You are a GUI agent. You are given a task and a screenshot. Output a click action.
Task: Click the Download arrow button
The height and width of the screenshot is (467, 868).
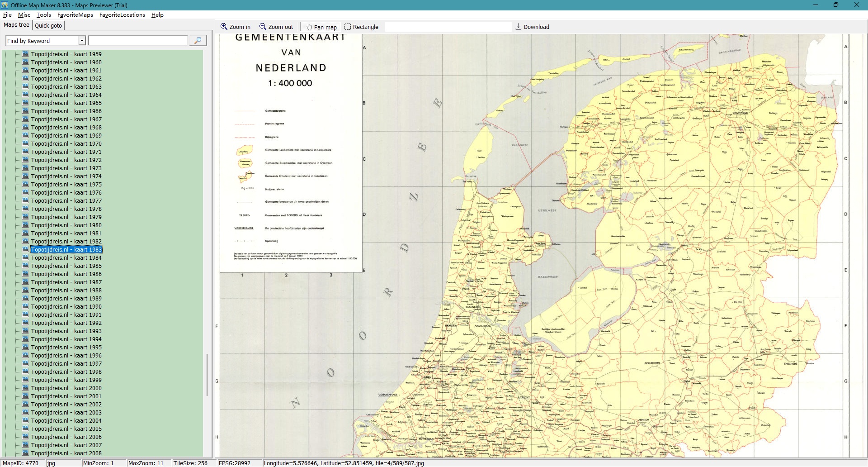[x=532, y=27]
